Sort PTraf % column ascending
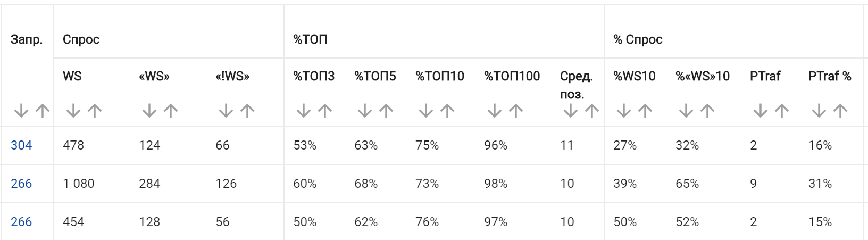 [x=840, y=111]
